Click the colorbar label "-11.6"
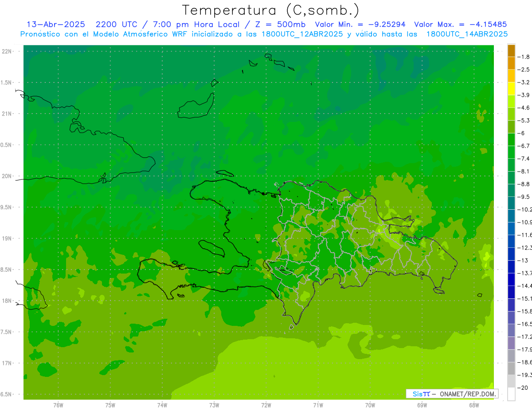Image resolution: width=532 pixels, height=411 pixels. (524, 235)
